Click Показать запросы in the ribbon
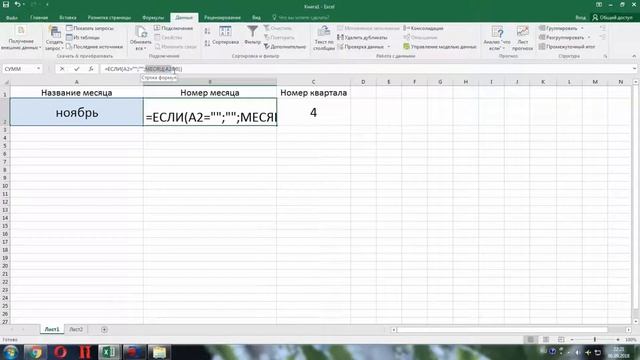640x360 pixels. click(x=90, y=28)
